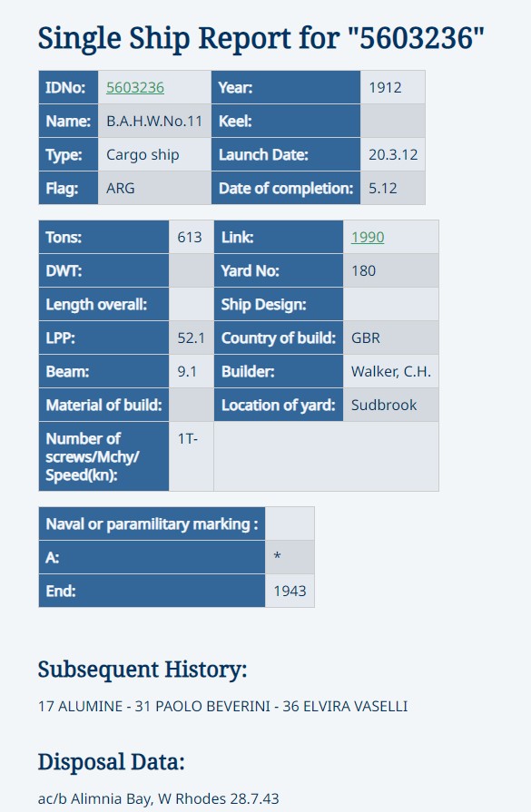Screen dimensions: 531x812
Task: Click the builder Walker, C.H. cell
Action: (x=390, y=372)
